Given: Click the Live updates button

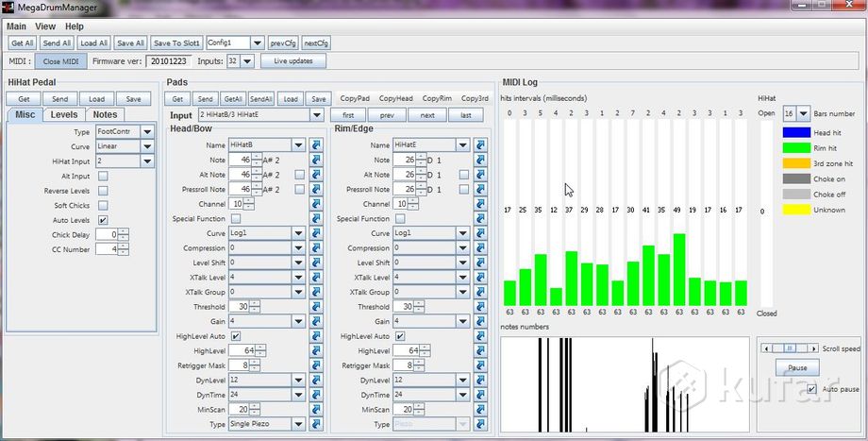Looking at the screenshot, I should 293,61.
